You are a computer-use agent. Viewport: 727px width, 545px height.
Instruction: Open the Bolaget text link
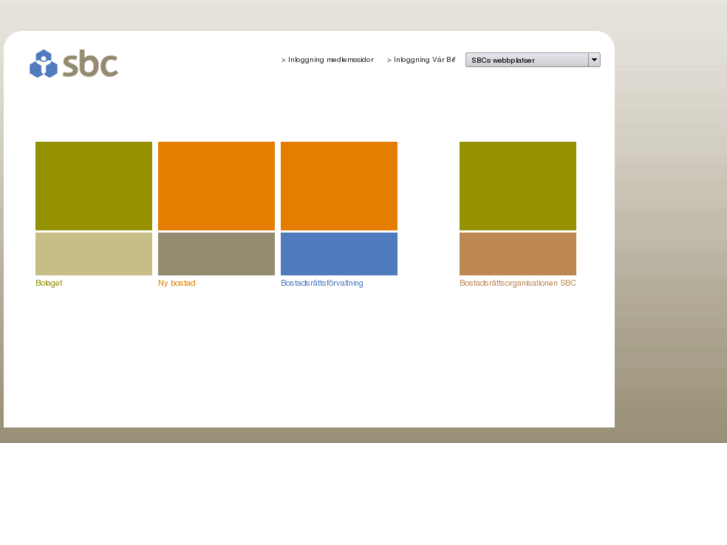(x=49, y=283)
